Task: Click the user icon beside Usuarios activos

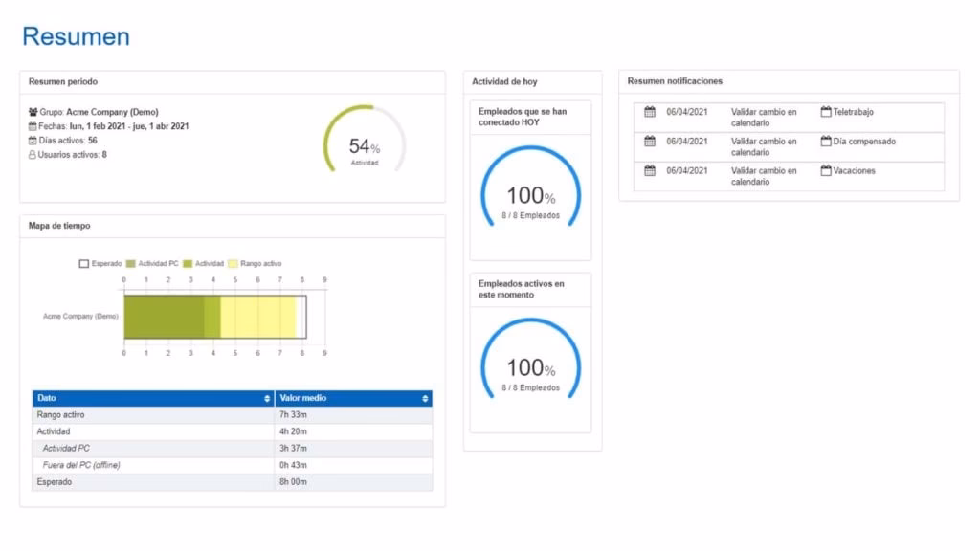Action: (33, 154)
